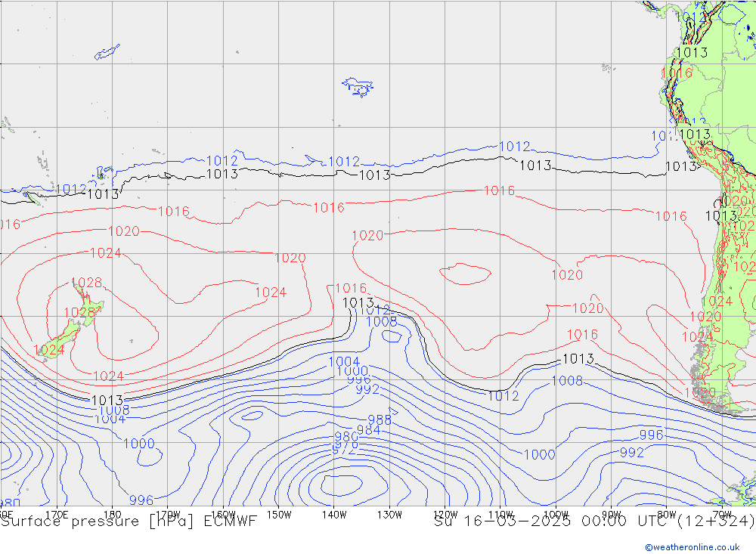Click the 180 longitude axis label
This screenshot has height=554, width=756.
pos(113,515)
